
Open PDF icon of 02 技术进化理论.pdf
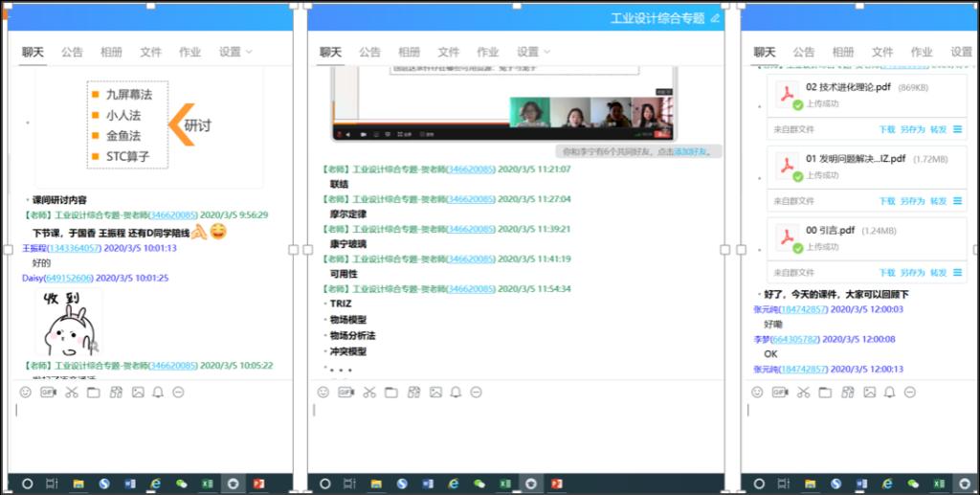(x=789, y=95)
